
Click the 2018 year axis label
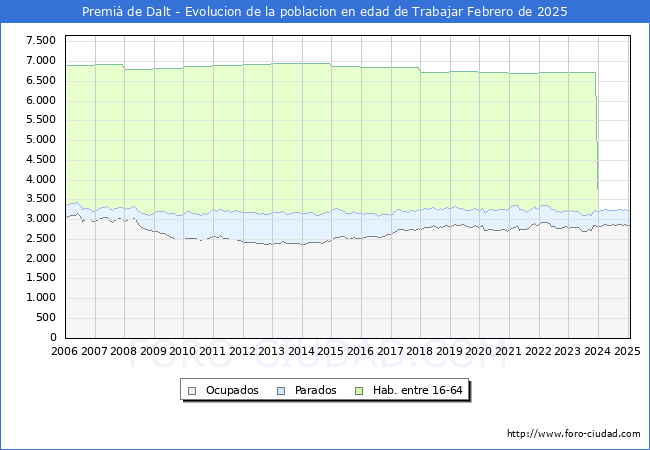tap(419, 351)
